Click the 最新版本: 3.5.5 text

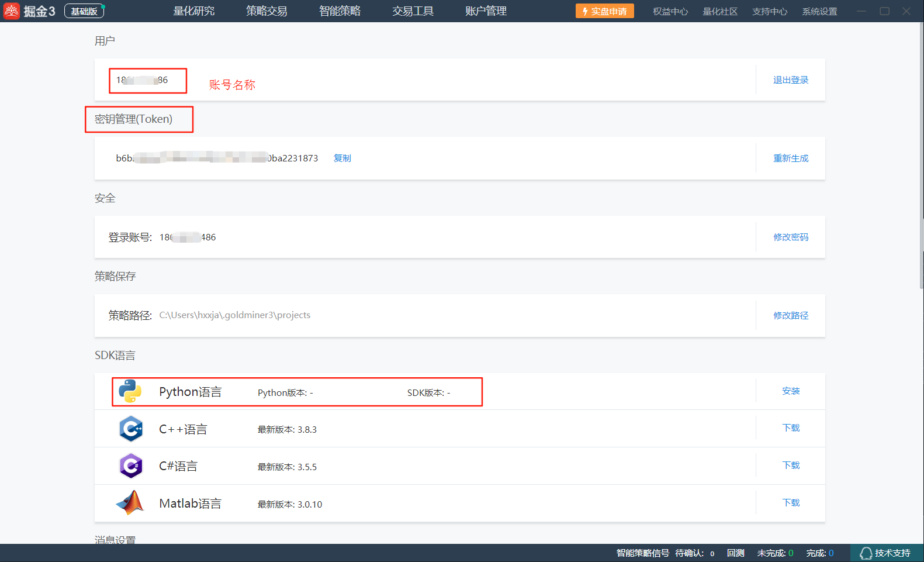(x=287, y=467)
